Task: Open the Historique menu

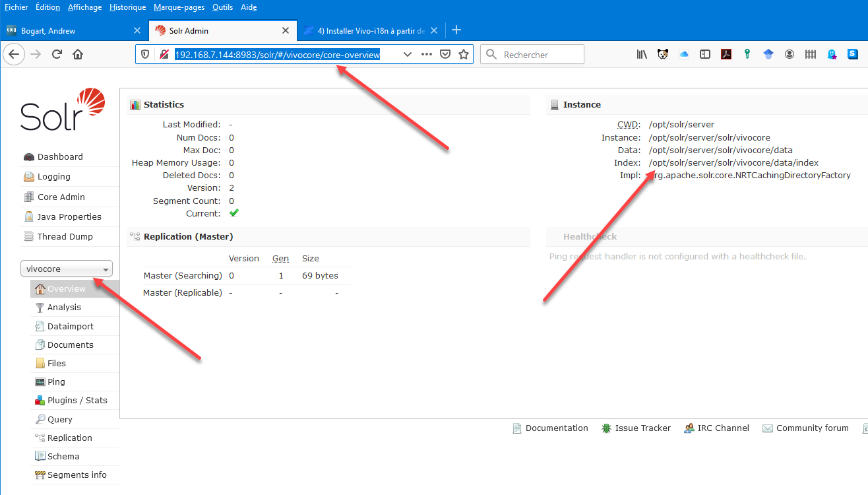Action: [x=127, y=7]
